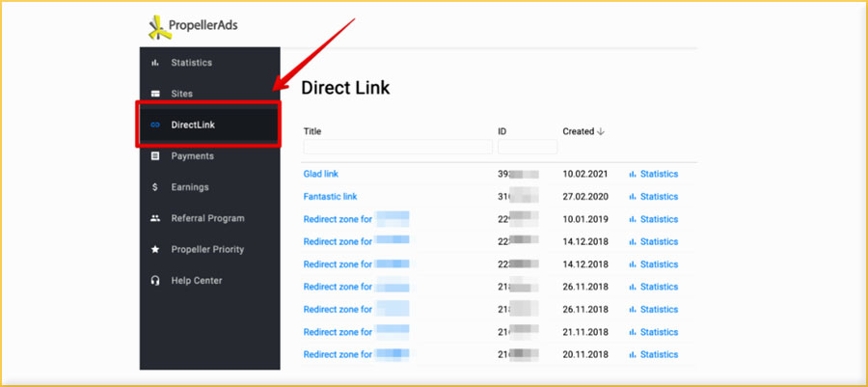Click the Earnings dollar sign icon
This screenshot has width=868, height=387.
coord(154,187)
